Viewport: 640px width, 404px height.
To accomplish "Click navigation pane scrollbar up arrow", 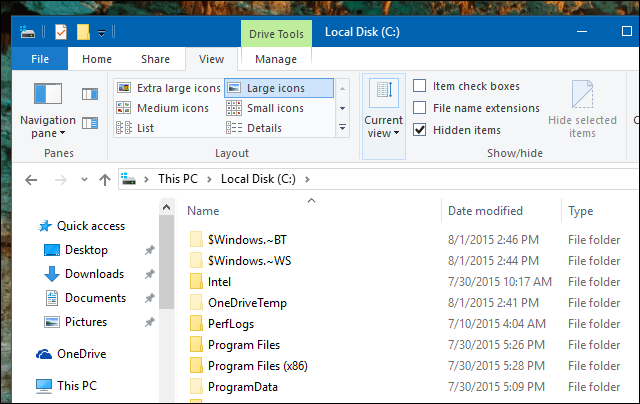I will [166, 207].
